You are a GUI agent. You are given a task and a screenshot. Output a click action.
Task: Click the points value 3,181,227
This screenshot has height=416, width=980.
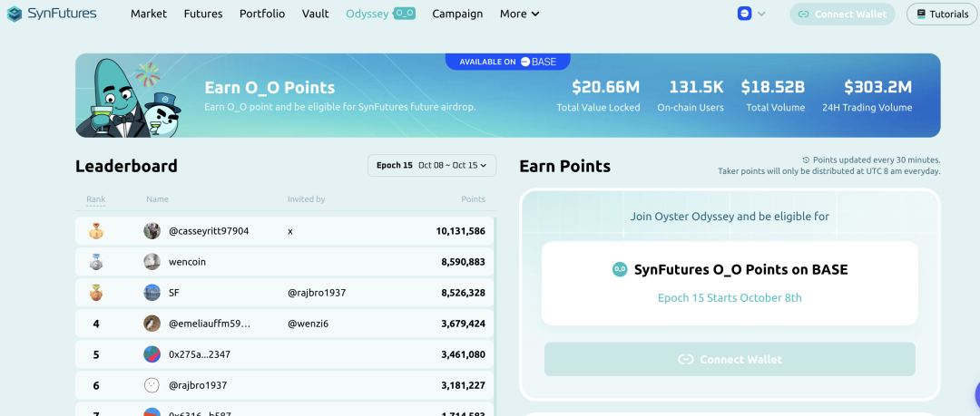(463, 385)
